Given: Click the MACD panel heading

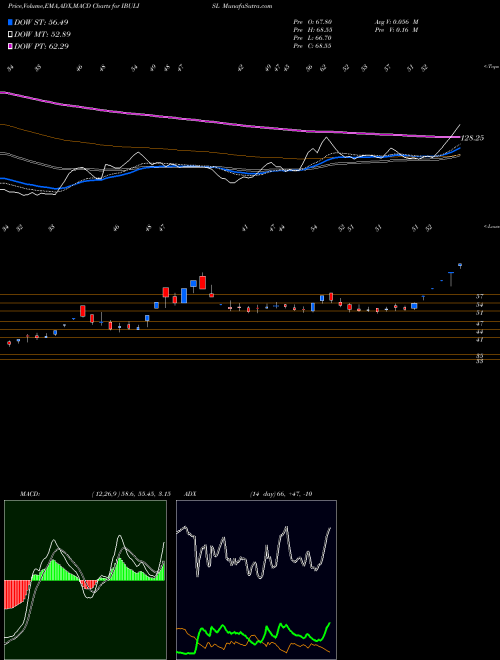Looking at the screenshot, I should [29, 494].
